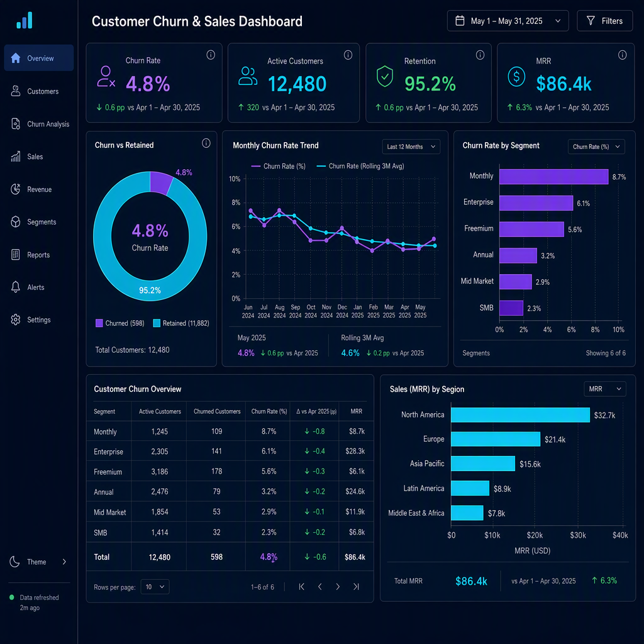Open info icon on Active Customers card

click(x=348, y=55)
